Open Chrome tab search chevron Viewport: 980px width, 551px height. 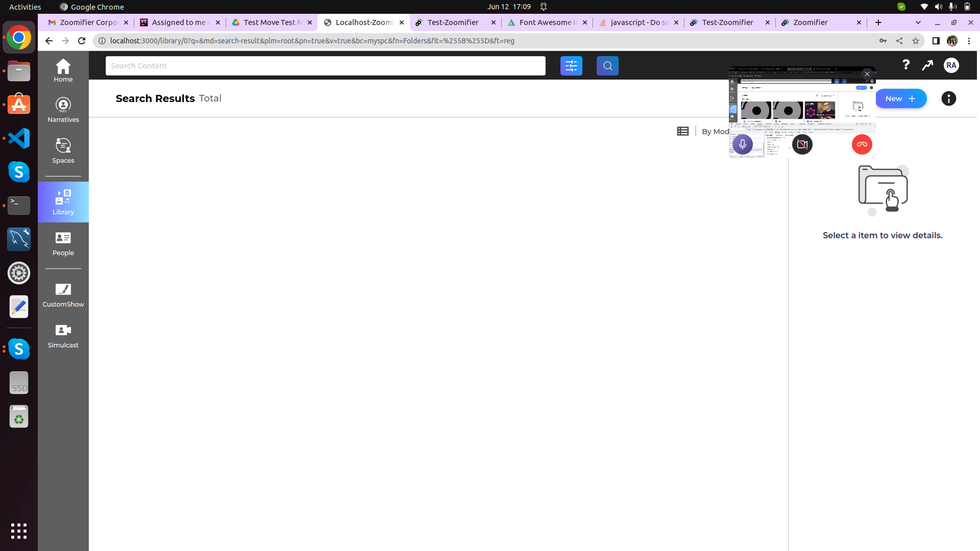[918, 22]
